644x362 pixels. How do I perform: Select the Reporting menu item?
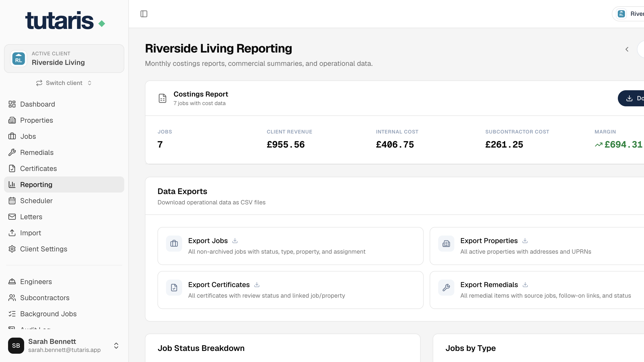[x=64, y=185]
